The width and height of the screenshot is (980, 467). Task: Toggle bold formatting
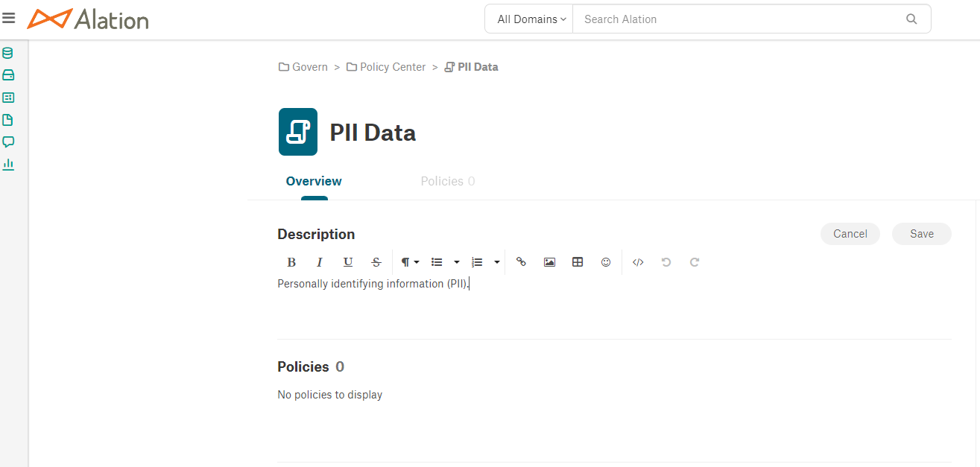[291, 262]
